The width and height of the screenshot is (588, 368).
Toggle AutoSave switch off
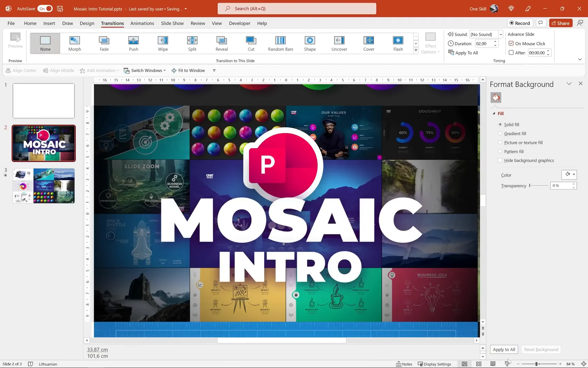[45, 9]
